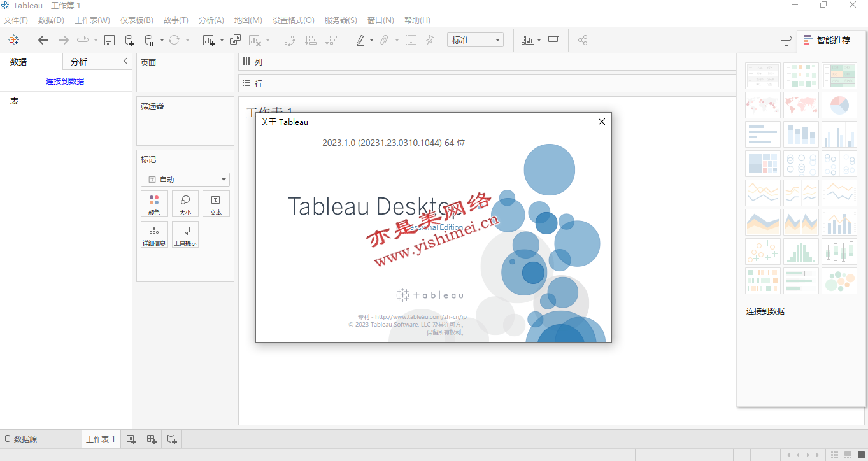This screenshot has width=868, height=461.
Task: Click the new worksheet chart-plus icon
Action: click(209, 40)
